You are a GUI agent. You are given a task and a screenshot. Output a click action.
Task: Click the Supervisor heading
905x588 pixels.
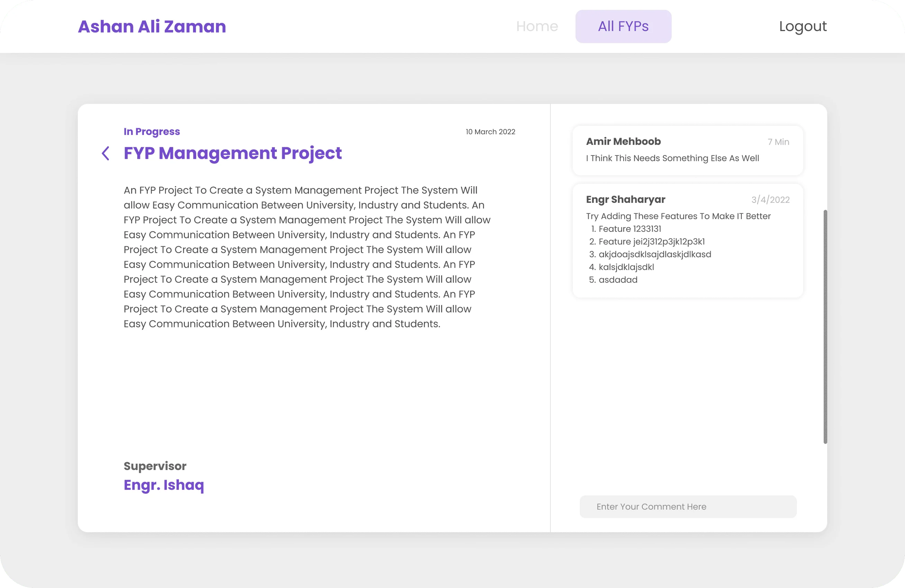[155, 466]
